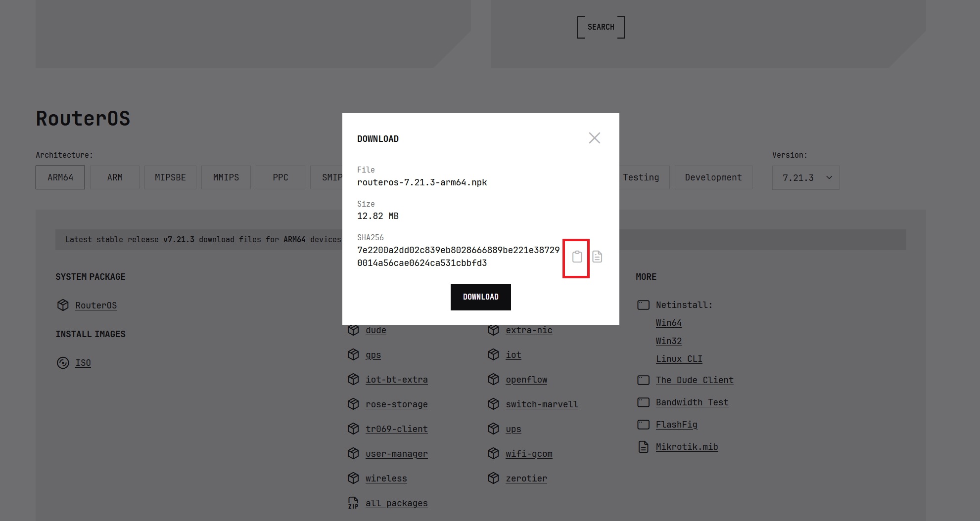The height and width of the screenshot is (521, 980).
Task: Open the Netinstall Win32 link
Action: click(x=669, y=341)
